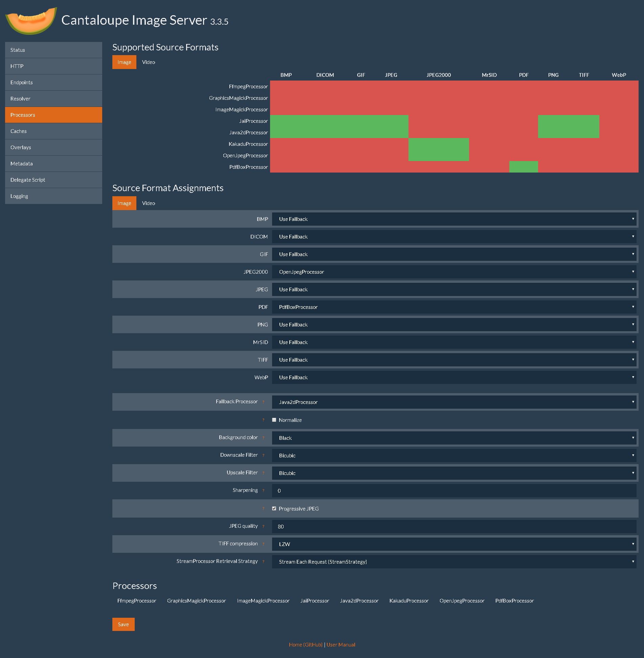Open Logging in sidebar
This screenshot has height=658, width=644.
pos(53,196)
